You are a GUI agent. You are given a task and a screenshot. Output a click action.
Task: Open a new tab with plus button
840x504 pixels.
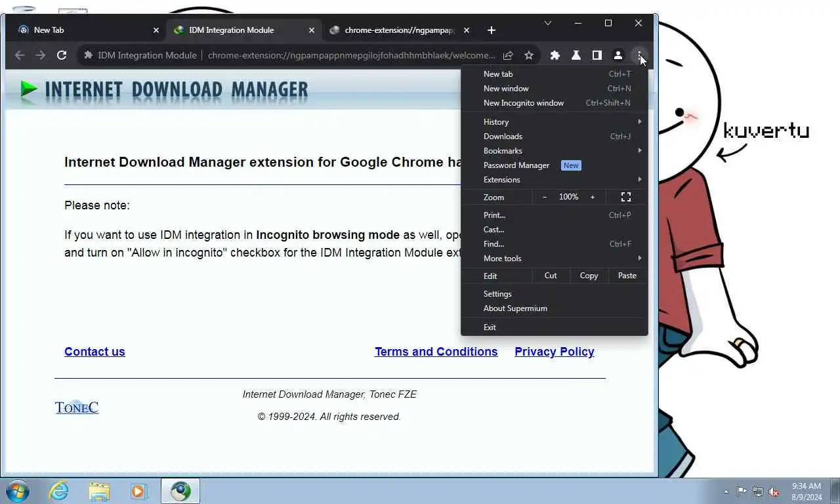[492, 30]
